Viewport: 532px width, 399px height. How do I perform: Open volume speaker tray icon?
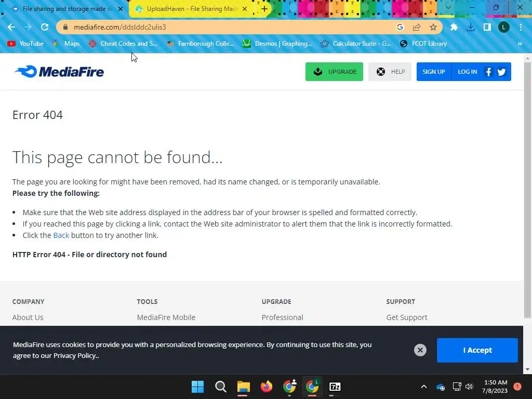(x=469, y=387)
